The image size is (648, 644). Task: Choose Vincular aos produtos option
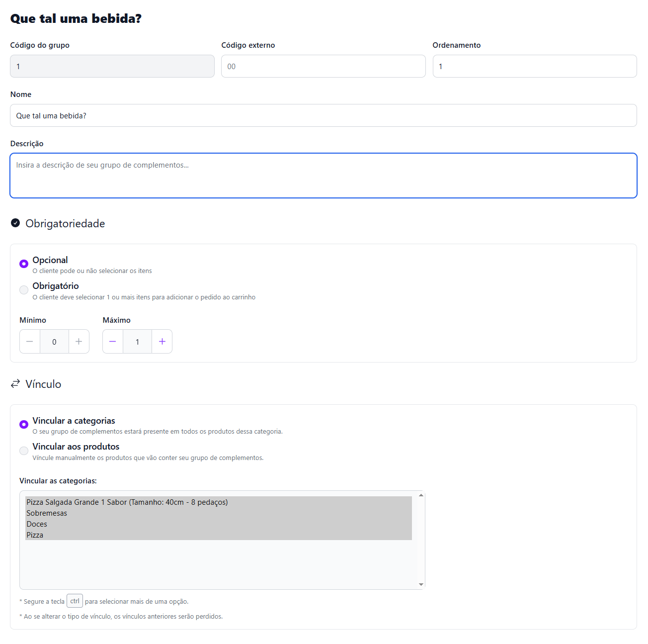pyautogui.click(x=24, y=451)
